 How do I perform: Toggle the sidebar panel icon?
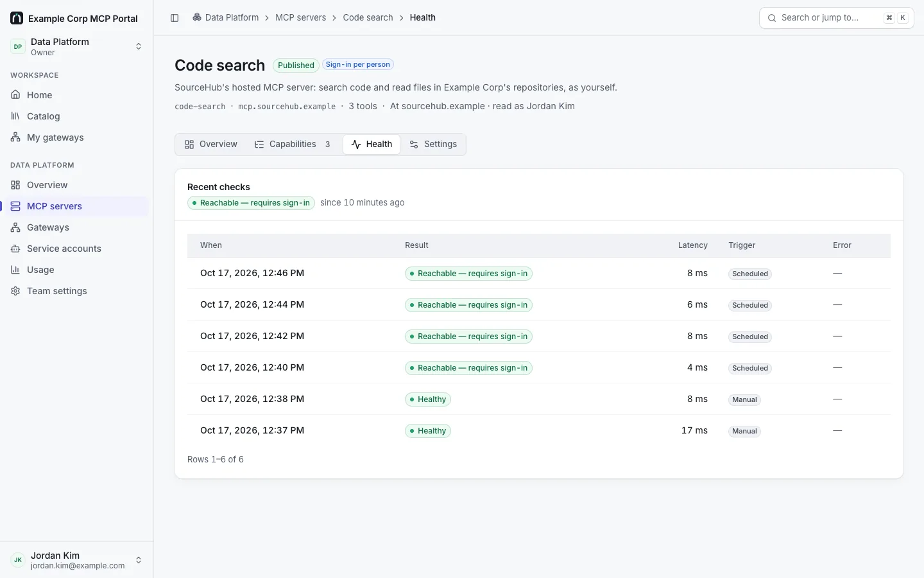coord(175,18)
